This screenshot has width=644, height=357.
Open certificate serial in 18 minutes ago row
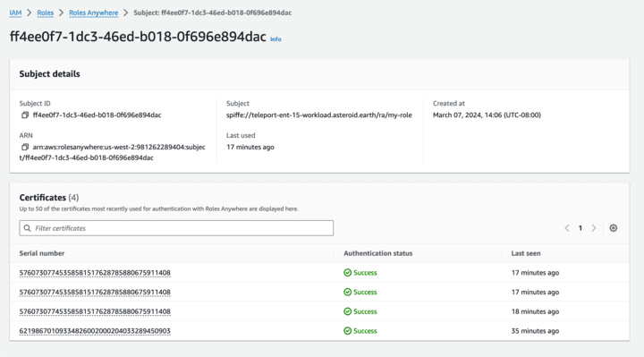[x=95, y=311]
